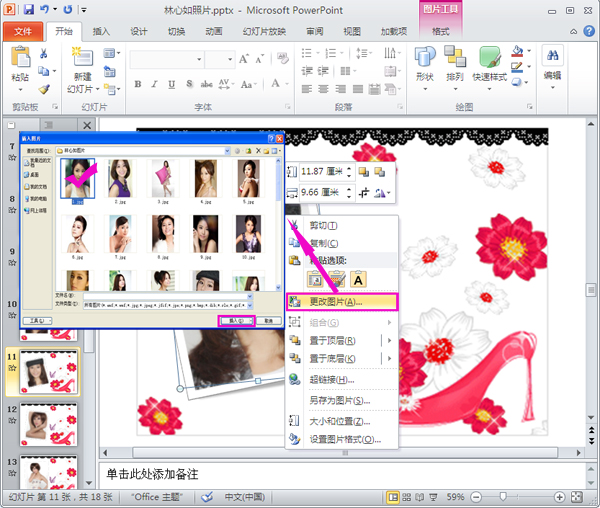Expand the Font dialog launcher

(x=288, y=107)
